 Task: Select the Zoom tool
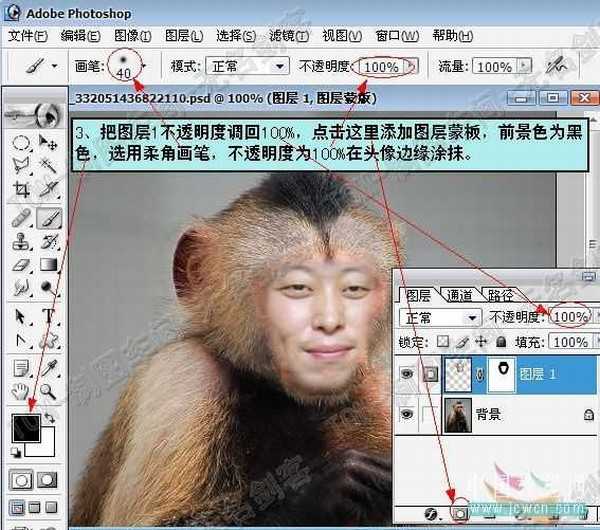tap(49, 392)
